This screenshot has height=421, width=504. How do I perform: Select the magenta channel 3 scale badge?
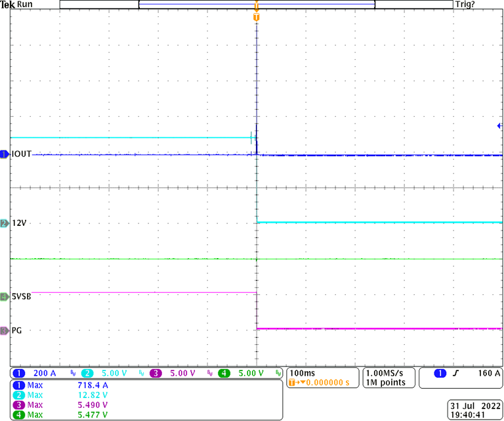(x=174, y=373)
